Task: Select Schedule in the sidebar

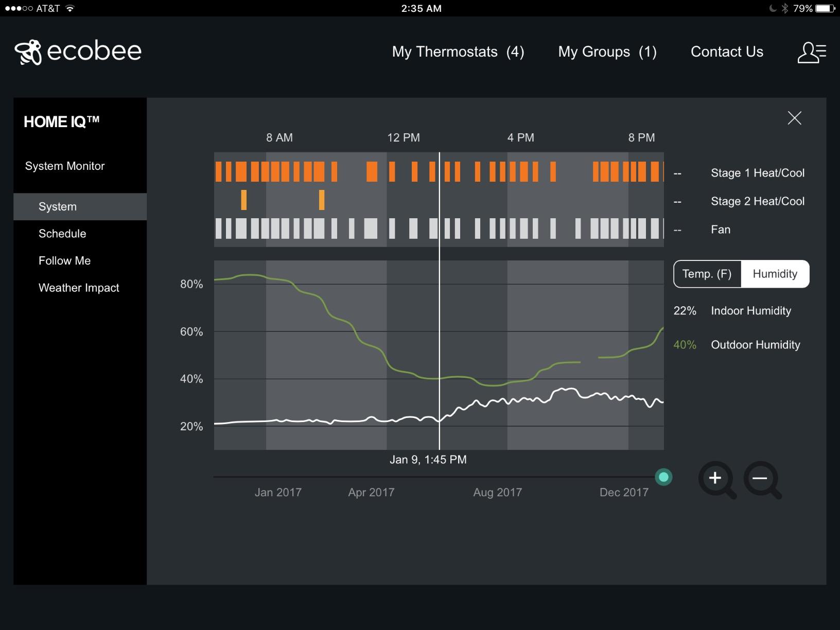Action: (x=62, y=234)
